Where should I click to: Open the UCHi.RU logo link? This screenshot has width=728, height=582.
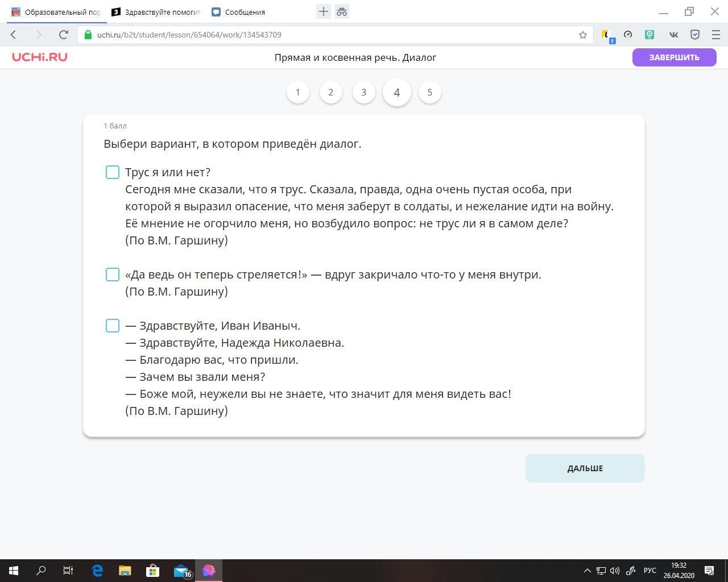point(40,57)
